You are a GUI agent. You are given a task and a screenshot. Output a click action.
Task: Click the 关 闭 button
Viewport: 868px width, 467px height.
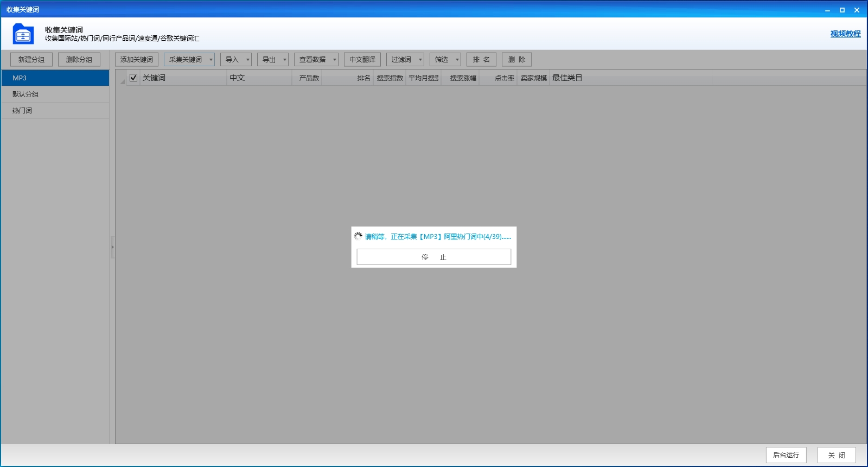[837, 455]
